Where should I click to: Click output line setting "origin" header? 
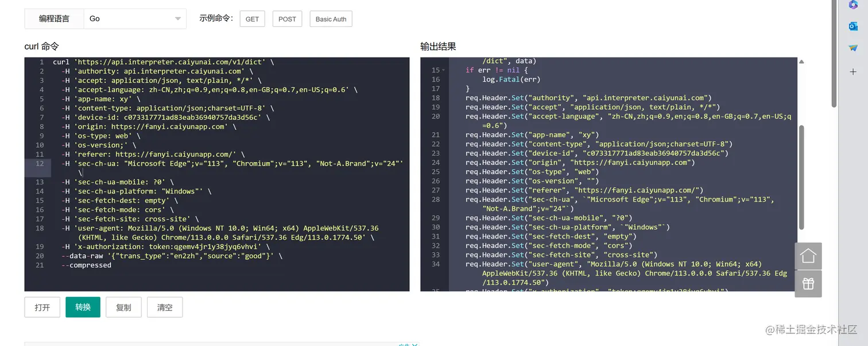point(580,162)
